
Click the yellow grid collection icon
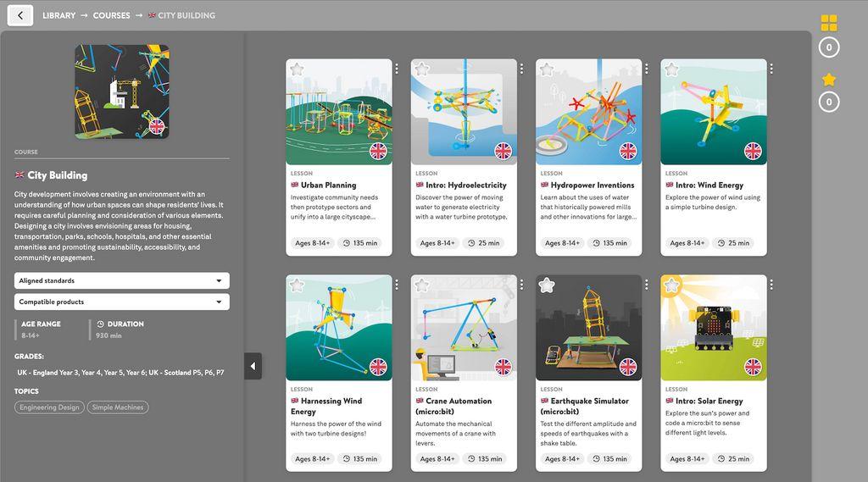[x=829, y=23]
